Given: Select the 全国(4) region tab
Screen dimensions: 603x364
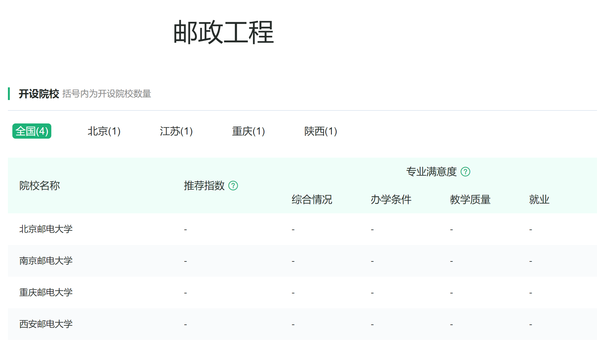Looking at the screenshot, I should coord(32,131).
